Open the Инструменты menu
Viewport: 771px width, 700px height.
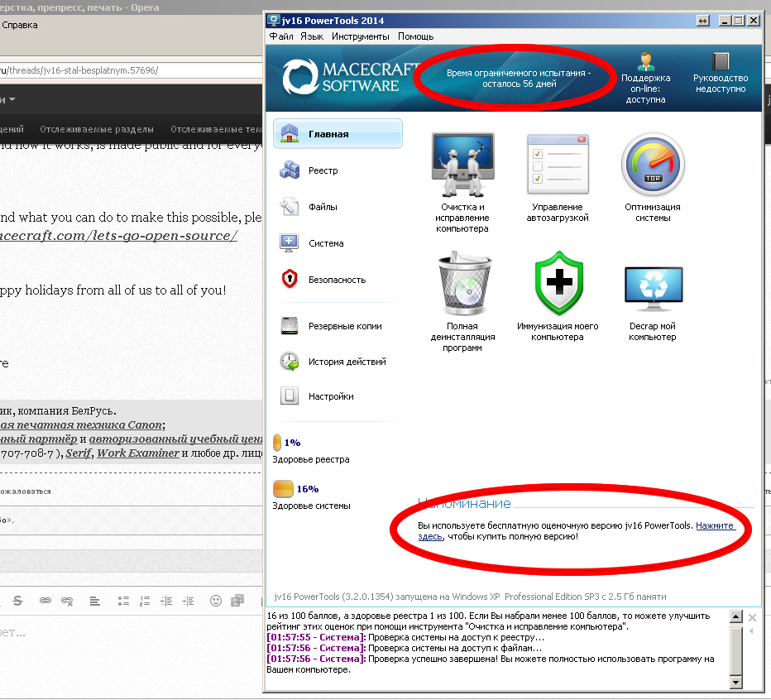click(361, 36)
